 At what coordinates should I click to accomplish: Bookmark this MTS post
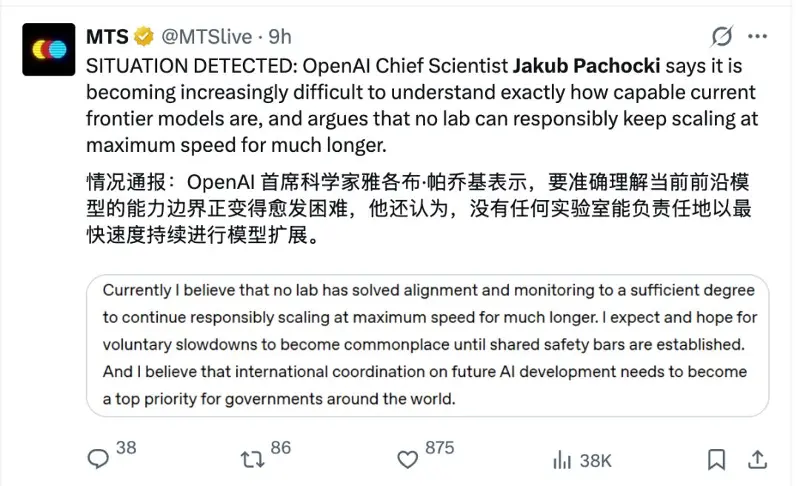pos(716,459)
